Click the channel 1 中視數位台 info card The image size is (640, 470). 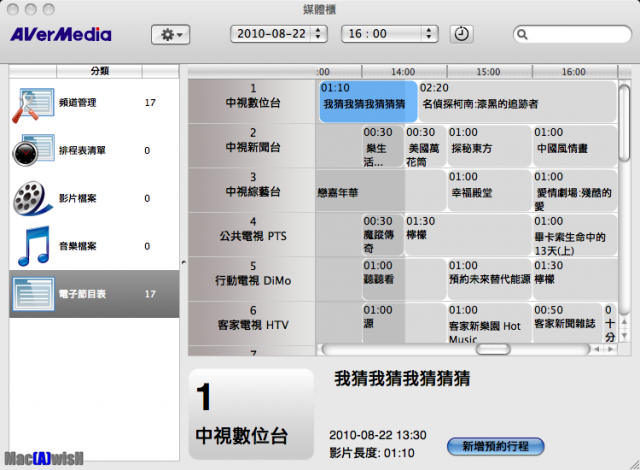coord(251,414)
